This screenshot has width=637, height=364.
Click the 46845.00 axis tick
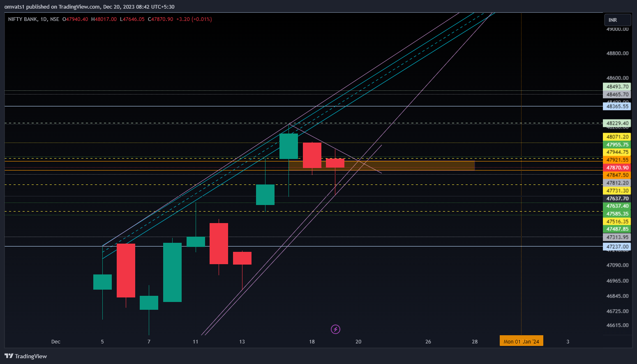click(617, 296)
